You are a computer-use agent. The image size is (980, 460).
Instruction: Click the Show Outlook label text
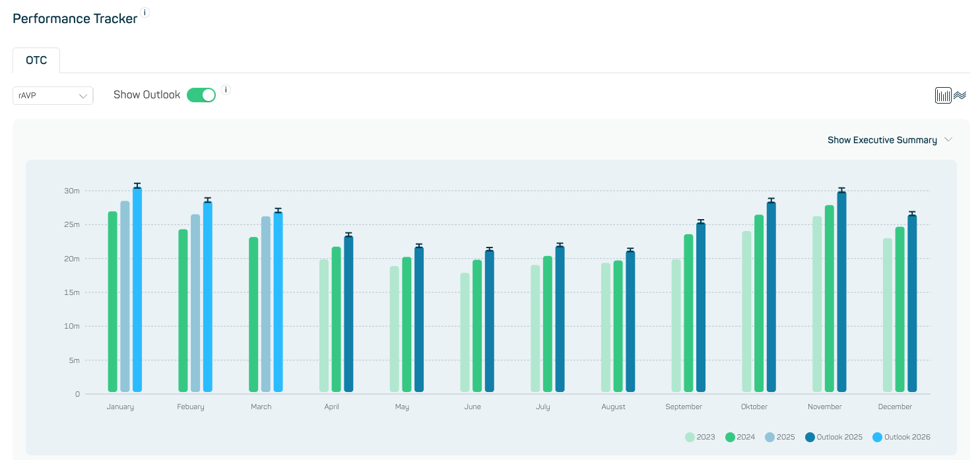pyautogui.click(x=147, y=95)
